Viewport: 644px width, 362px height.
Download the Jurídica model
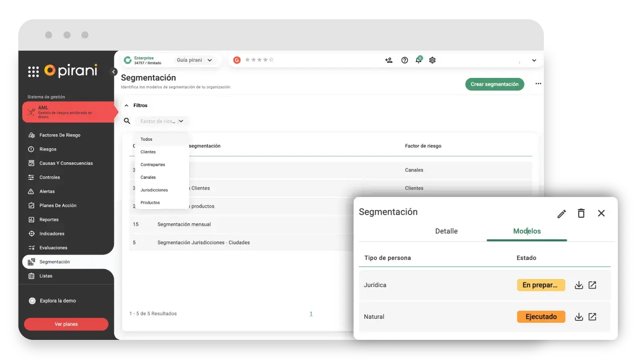coord(579,285)
